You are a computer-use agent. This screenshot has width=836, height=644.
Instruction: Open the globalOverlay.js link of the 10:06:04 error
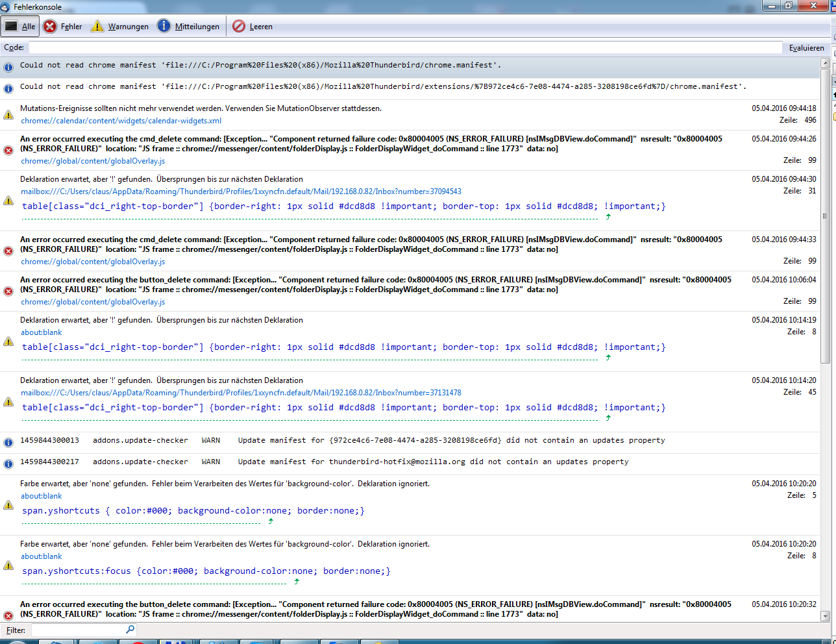[93, 302]
